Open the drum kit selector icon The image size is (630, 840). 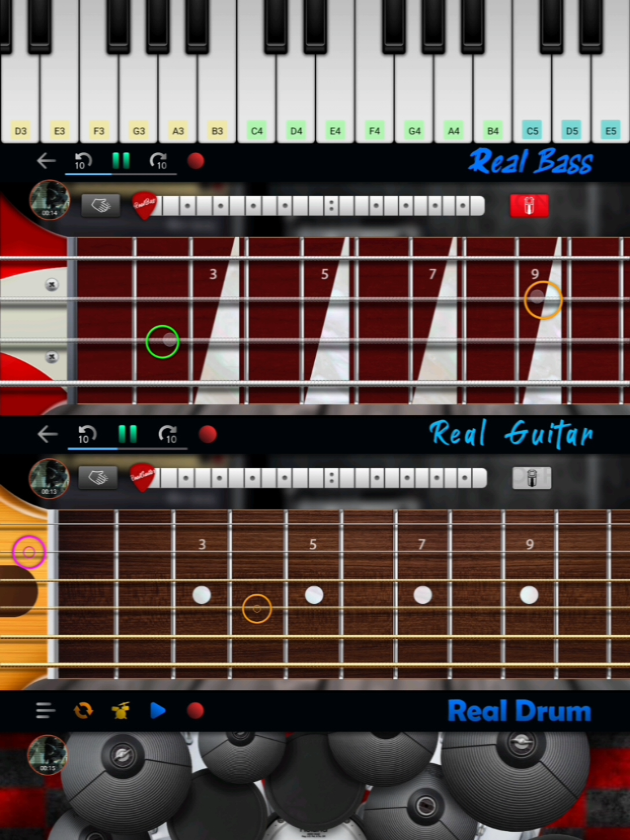tap(120, 710)
